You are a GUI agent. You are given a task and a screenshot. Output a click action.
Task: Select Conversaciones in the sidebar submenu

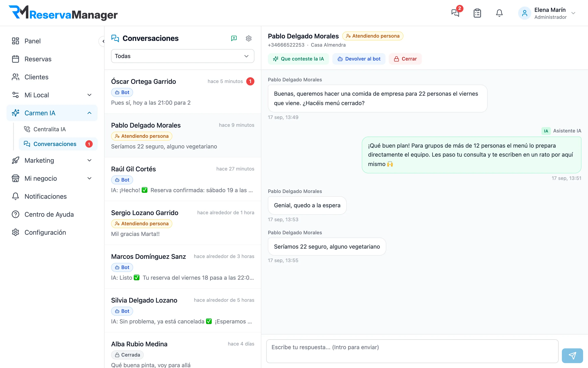pos(58,144)
